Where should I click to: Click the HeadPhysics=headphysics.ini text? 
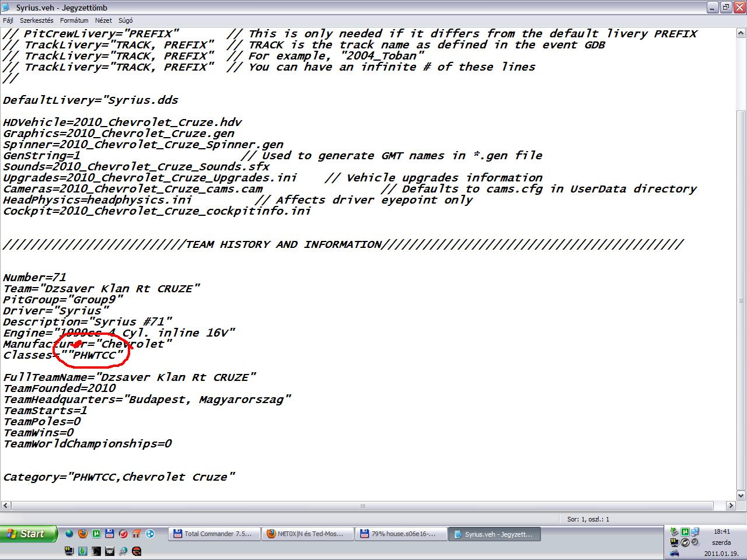pyautogui.click(x=97, y=200)
